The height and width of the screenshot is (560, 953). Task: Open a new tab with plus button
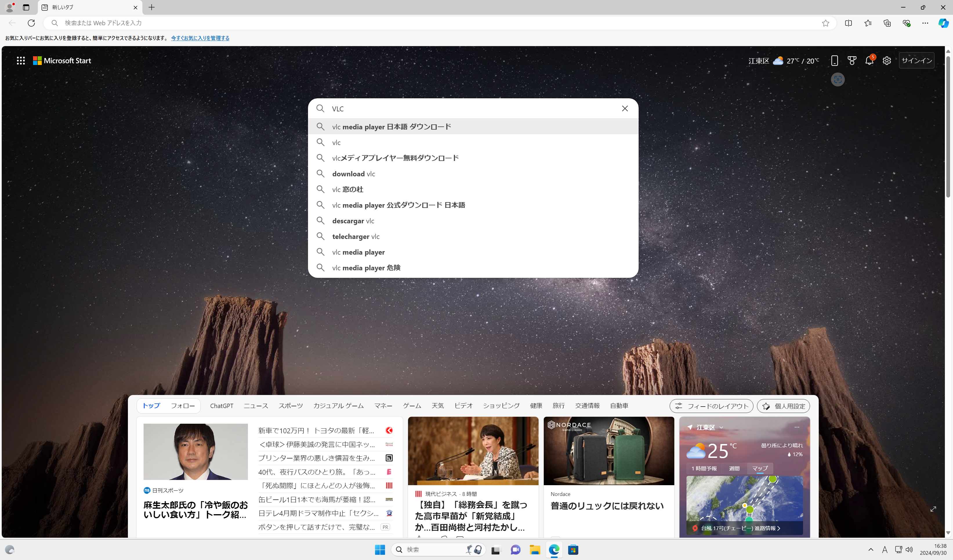click(x=152, y=7)
